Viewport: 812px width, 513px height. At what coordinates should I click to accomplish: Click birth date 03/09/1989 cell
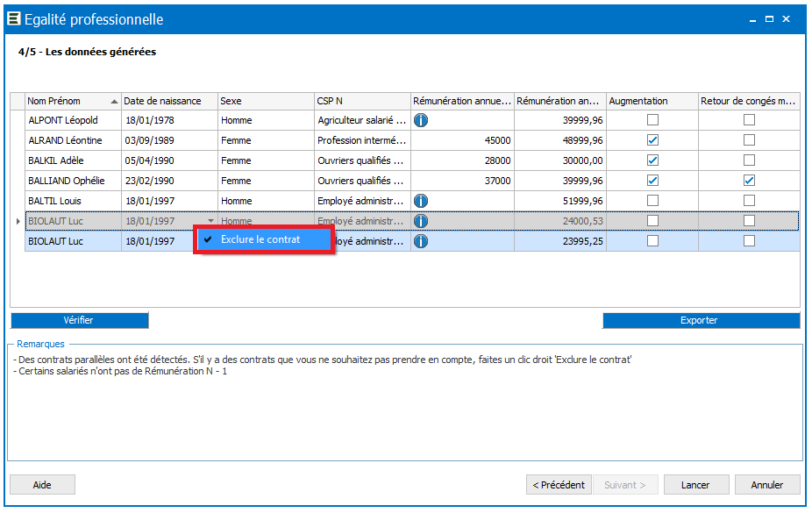[169, 140]
